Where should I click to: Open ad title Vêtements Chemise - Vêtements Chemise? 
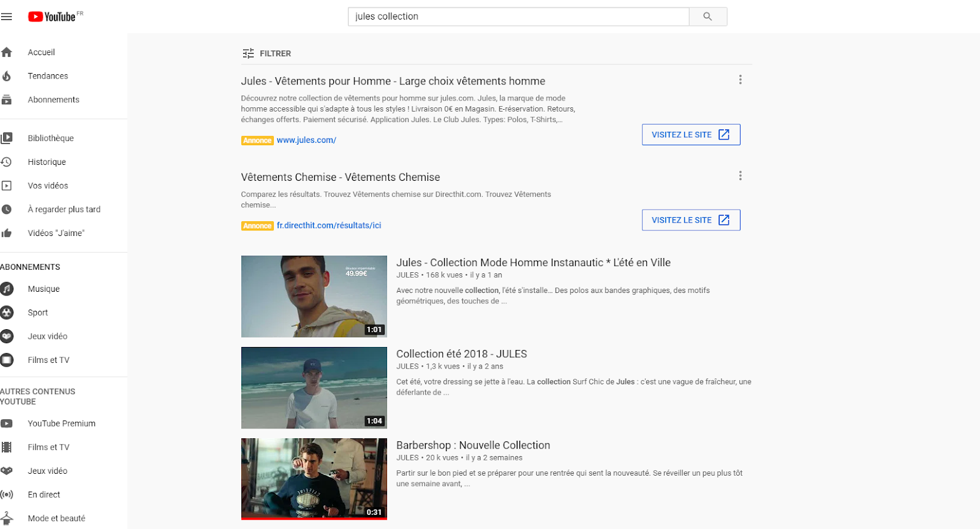(341, 177)
